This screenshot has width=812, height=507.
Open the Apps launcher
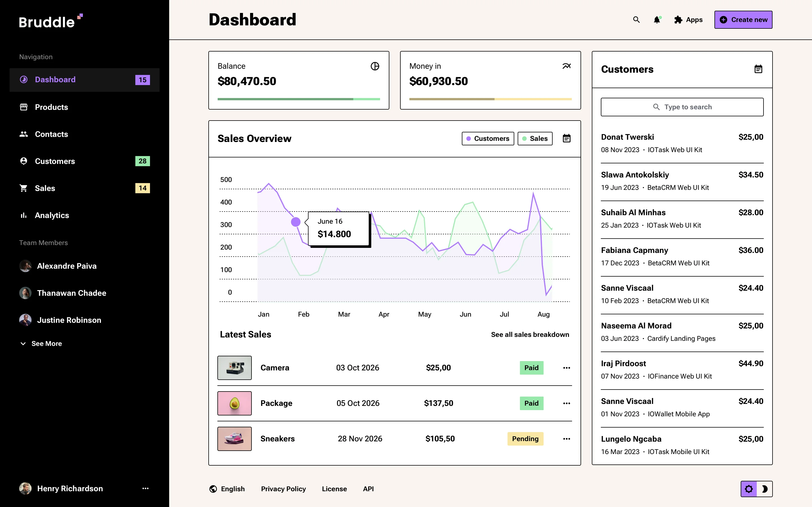click(688, 19)
